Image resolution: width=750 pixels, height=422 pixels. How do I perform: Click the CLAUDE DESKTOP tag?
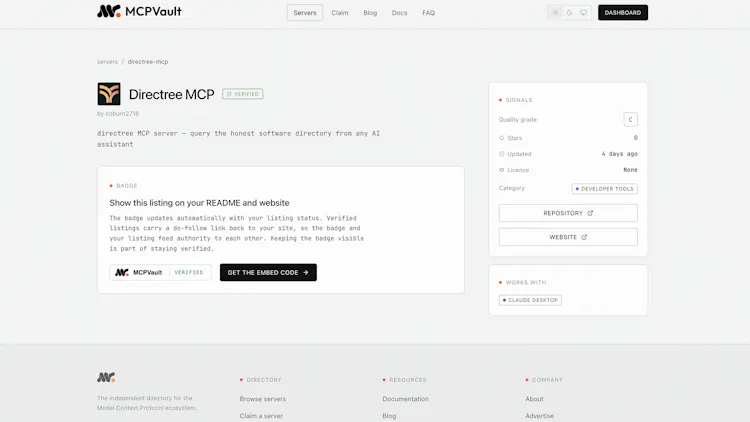pos(530,300)
